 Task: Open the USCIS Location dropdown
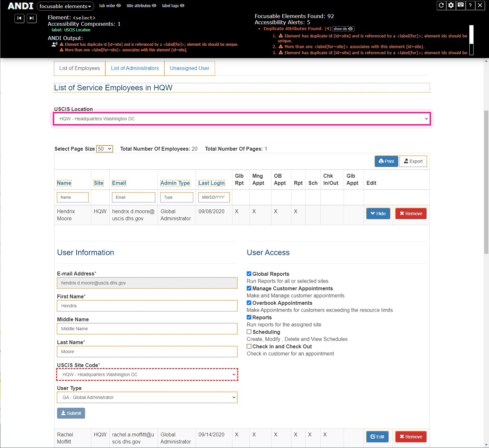coord(242,119)
